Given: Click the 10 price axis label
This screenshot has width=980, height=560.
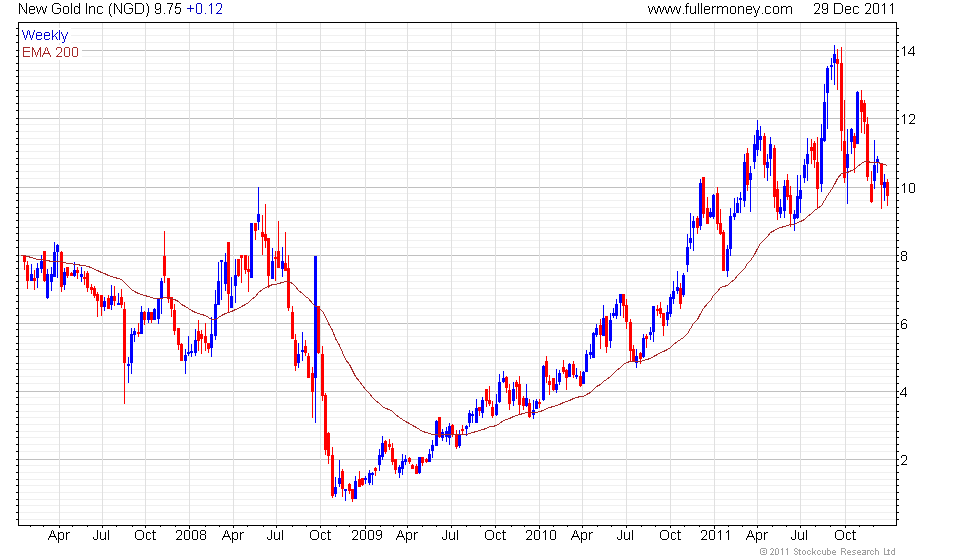Looking at the screenshot, I should point(908,188).
